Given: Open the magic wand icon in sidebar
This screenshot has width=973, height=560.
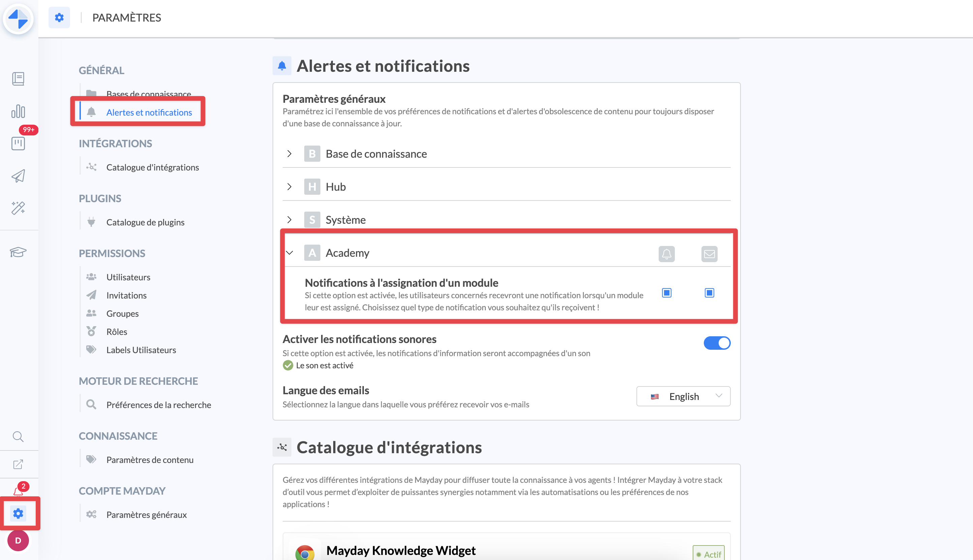Looking at the screenshot, I should click(x=18, y=208).
